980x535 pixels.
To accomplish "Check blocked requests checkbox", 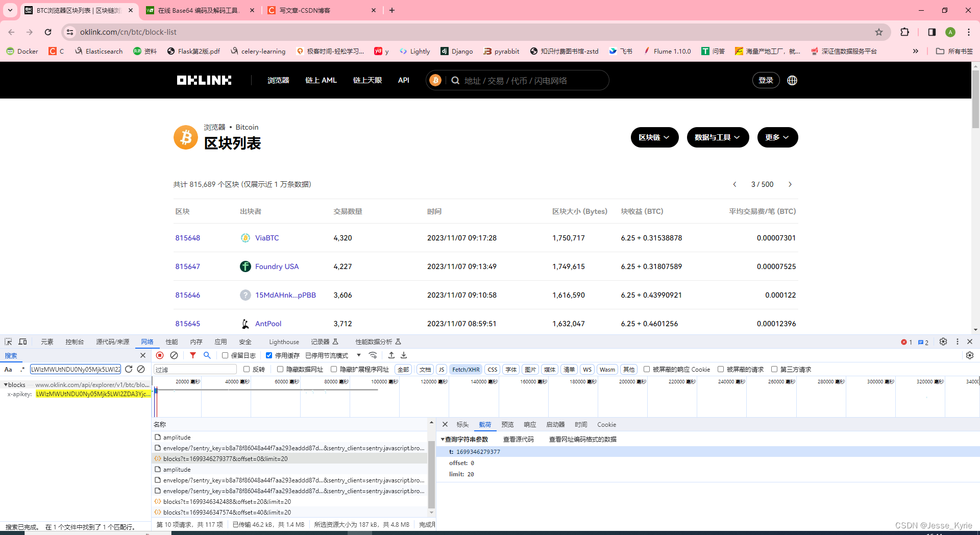I will click(x=721, y=369).
